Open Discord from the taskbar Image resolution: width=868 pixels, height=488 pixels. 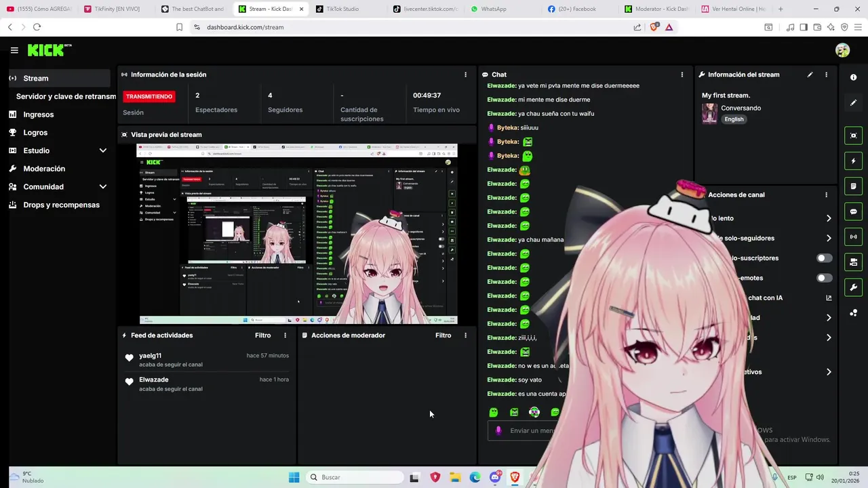point(495,477)
